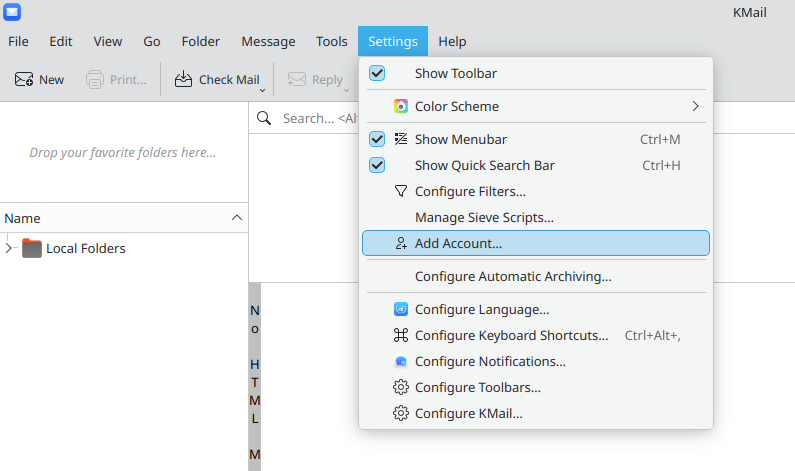
Task: Toggle the Show Menubar checkbox
Action: pyautogui.click(x=377, y=139)
